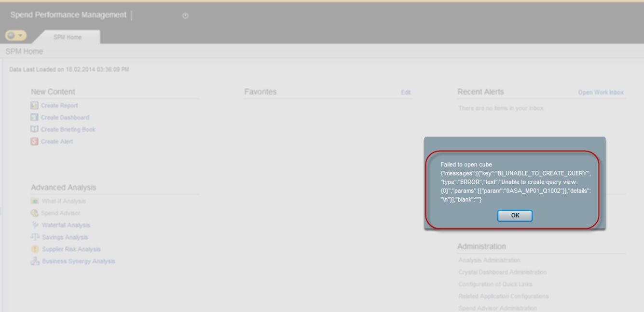Click the Administration heading
The image size is (644, 312).
pos(482,246)
